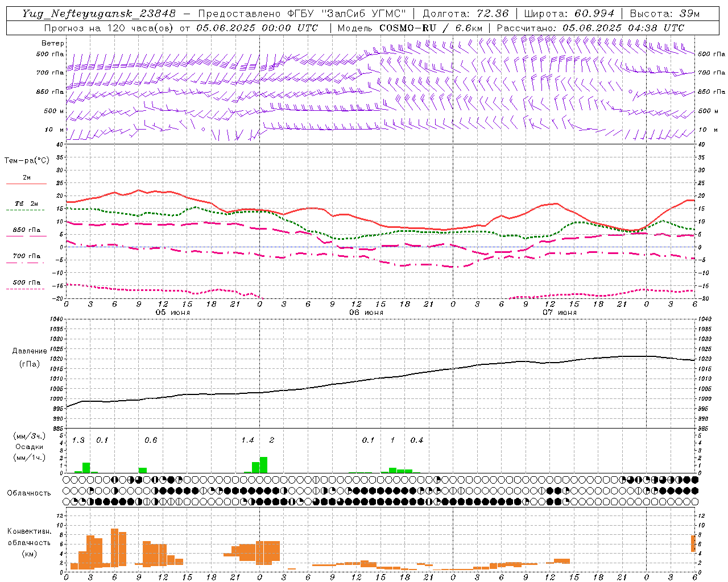Click the (мм/1ч.) precipitation label
The image size is (728, 582).
point(30,458)
